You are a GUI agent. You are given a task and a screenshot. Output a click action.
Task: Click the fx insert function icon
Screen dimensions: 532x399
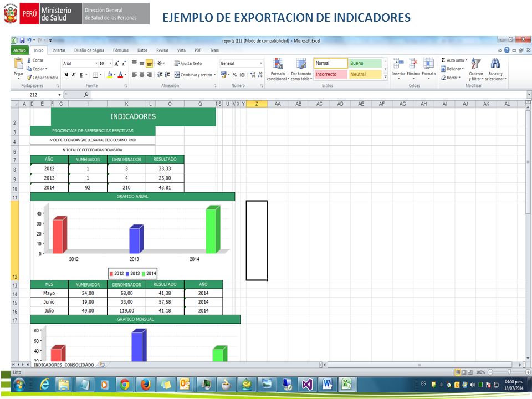coord(86,95)
